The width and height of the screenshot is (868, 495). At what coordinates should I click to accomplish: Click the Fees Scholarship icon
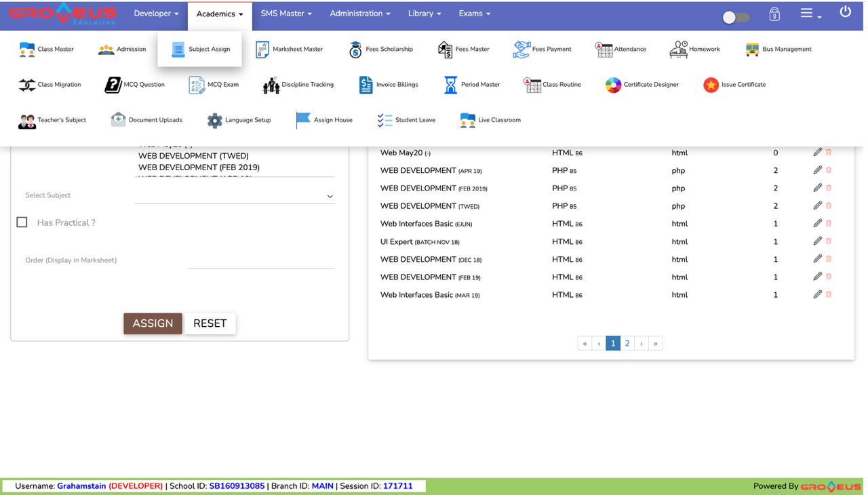coord(355,49)
